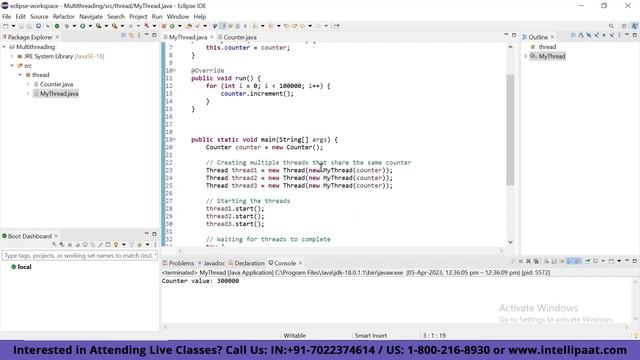Open the New file dropdown arrow
Image resolution: width=640 pixels, height=360 pixels.
pyautogui.click(x=13, y=26)
